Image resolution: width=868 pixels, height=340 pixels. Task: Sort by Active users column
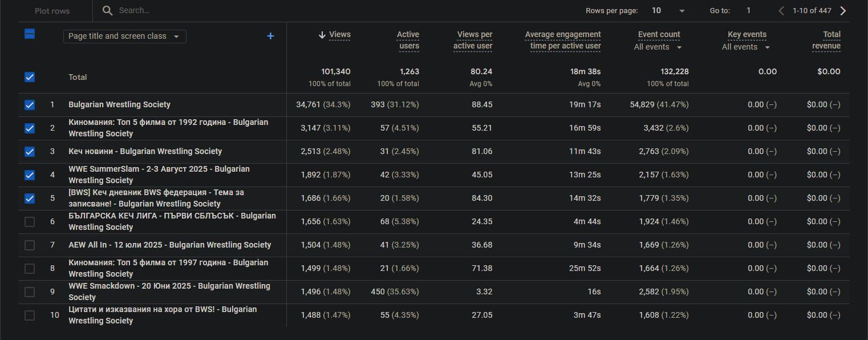(x=408, y=41)
